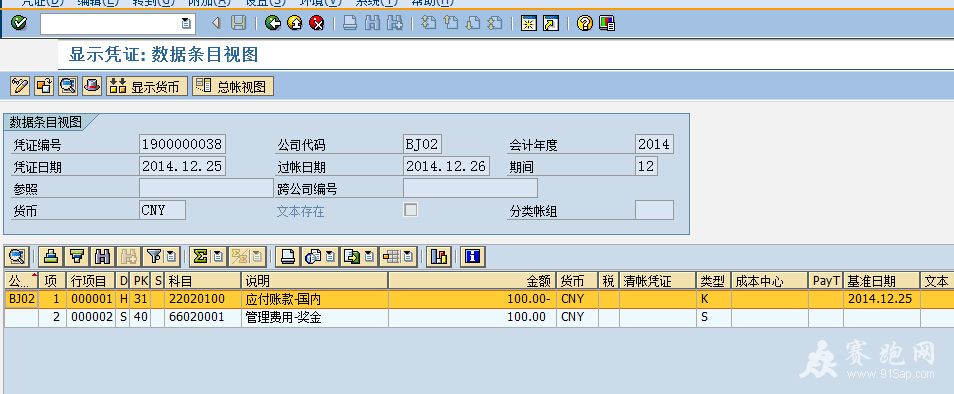Click the empty 分类帐组 field

(x=654, y=210)
